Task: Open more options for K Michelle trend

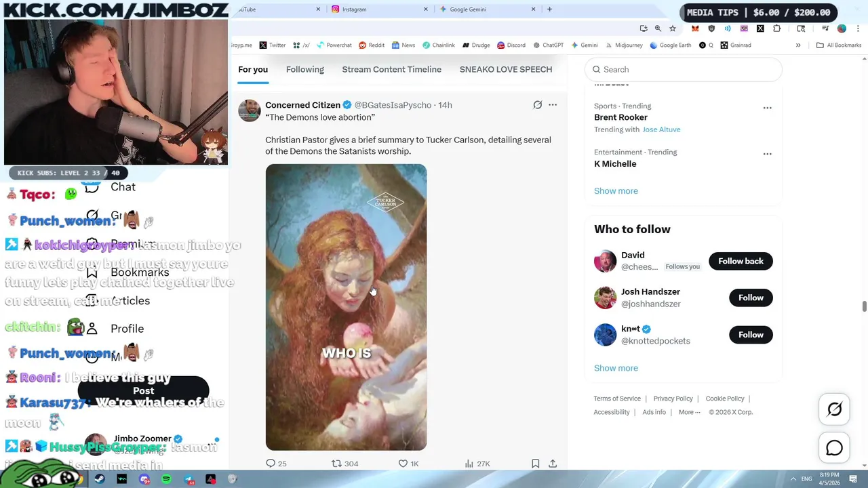Action: click(x=767, y=154)
